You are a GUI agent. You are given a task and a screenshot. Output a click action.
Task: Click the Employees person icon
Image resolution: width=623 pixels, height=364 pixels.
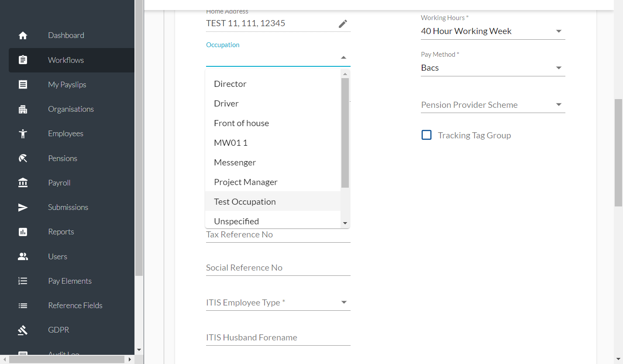23,134
